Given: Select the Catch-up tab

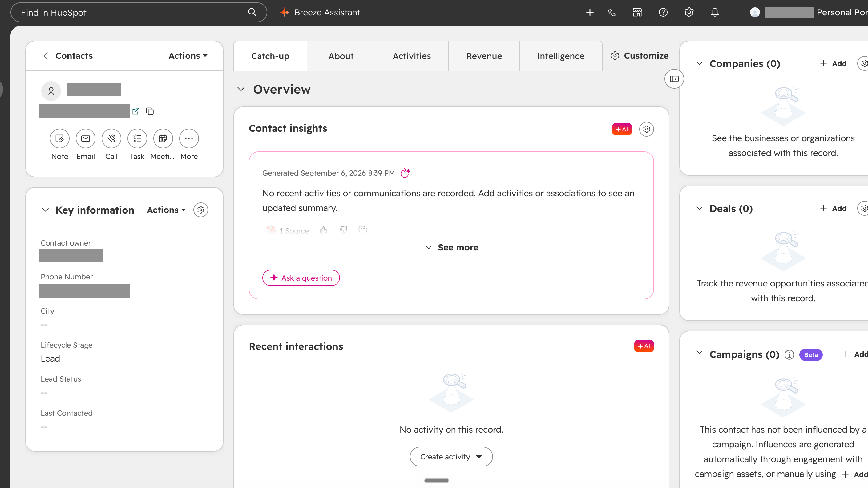Looking at the screenshot, I should (270, 56).
